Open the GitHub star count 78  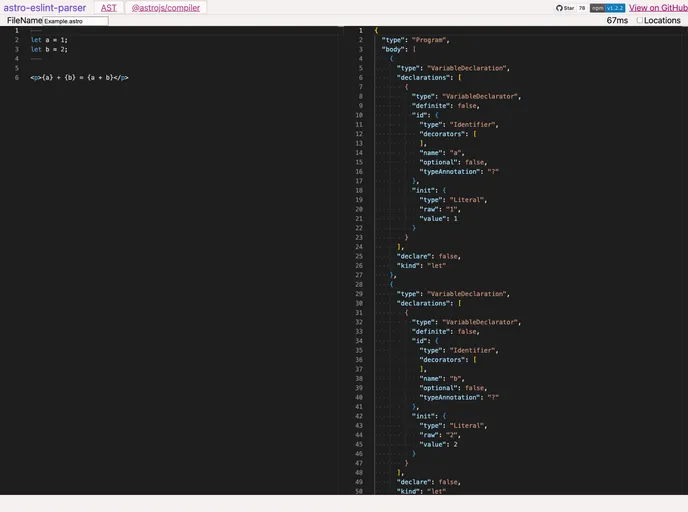pos(582,8)
